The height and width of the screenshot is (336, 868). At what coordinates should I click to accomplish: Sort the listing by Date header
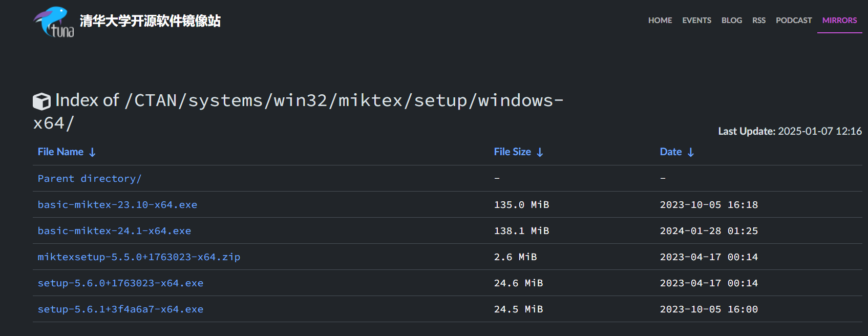click(x=670, y=152)
